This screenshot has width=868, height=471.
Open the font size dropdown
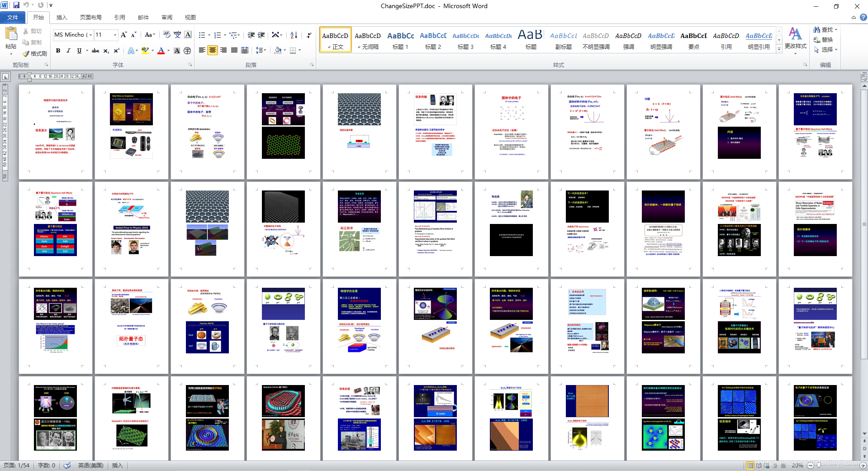(115, 35)
